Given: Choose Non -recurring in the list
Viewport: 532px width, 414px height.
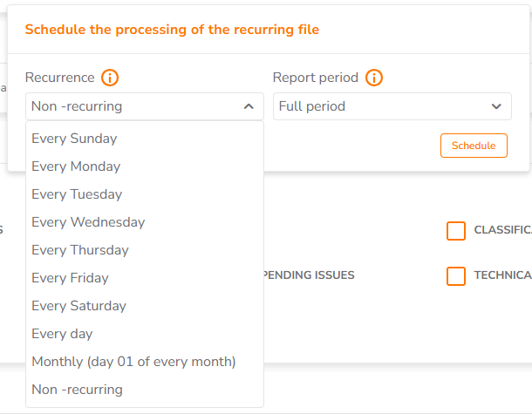Looking at the screenshot, I should click(x=145, y=390).
